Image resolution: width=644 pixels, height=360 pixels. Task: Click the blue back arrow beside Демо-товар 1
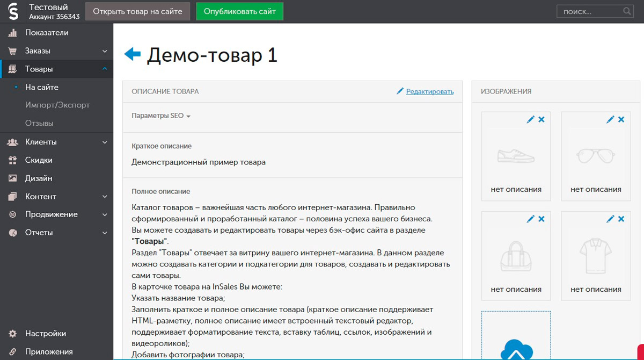(132, 54)
